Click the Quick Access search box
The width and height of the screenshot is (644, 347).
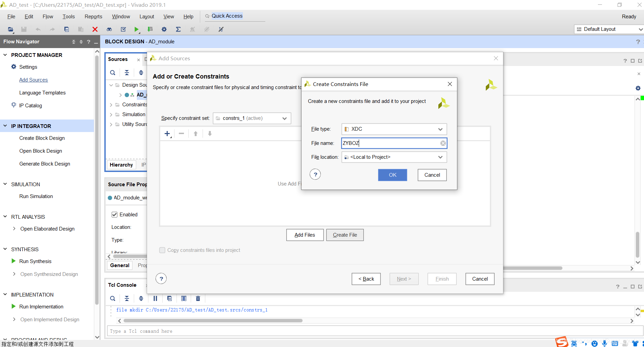[x=235, y=16]
